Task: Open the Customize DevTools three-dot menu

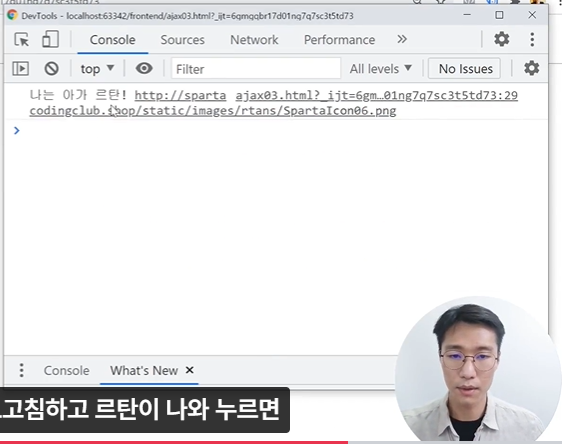Action: [x=532, y=39]
